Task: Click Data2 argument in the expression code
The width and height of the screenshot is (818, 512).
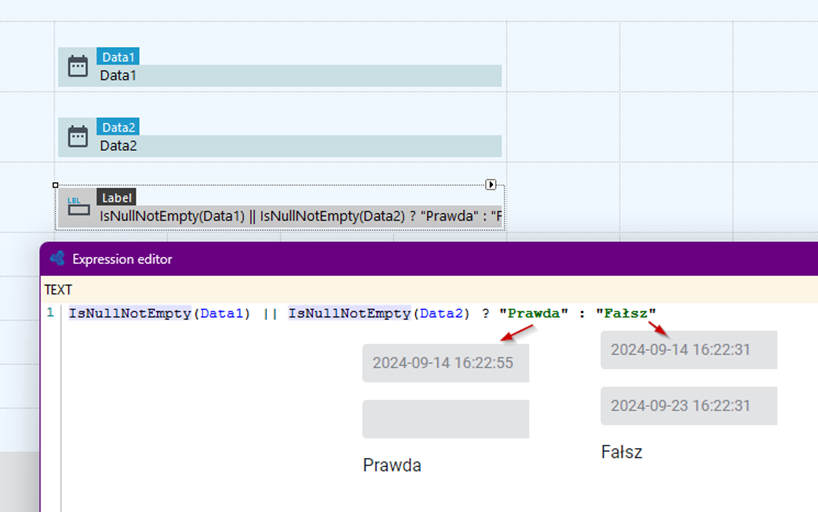Action: (x=441, y=313)
